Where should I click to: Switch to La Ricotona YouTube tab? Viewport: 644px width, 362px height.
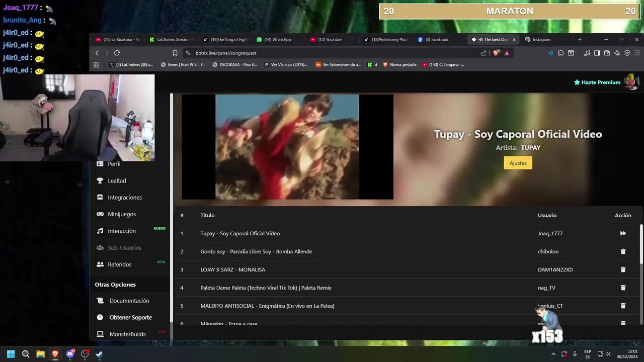[x=118, y=39]
